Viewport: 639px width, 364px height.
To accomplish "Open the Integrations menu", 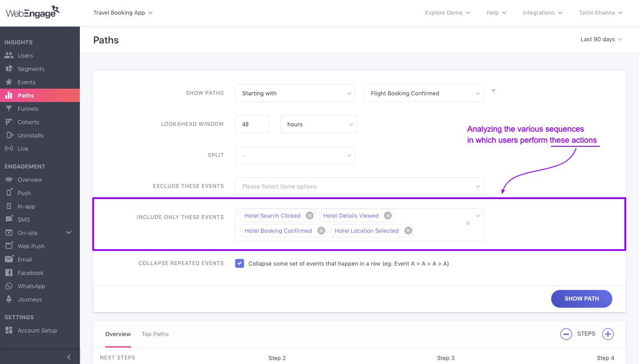I will [543, 13].
